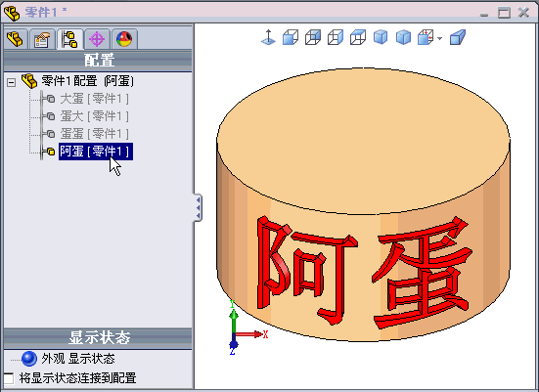This screenshot has width=539, height=392.
Task: Open the DimXpertManager tab
Action: click(x=97, y=39)
